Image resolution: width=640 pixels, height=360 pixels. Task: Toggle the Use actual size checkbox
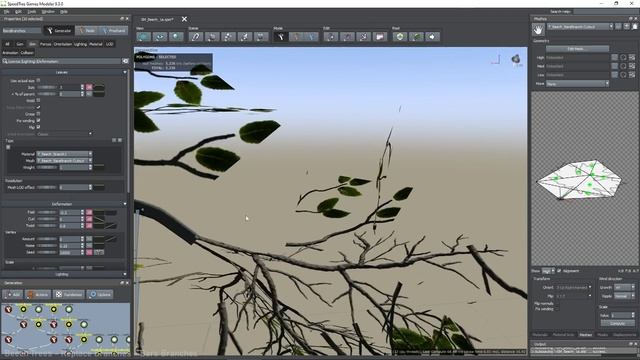point(38,80)
